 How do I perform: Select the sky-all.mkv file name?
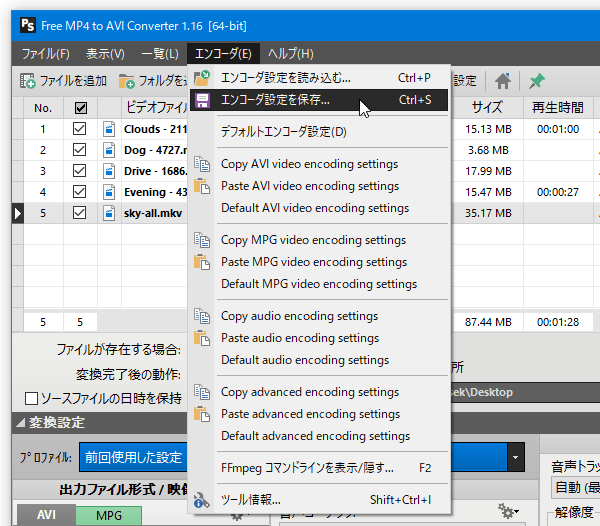(153, 213)
